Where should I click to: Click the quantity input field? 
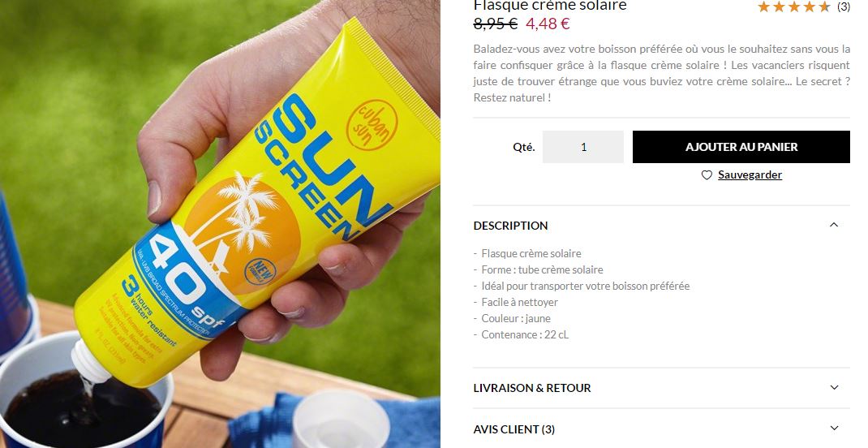pos(583,147)
